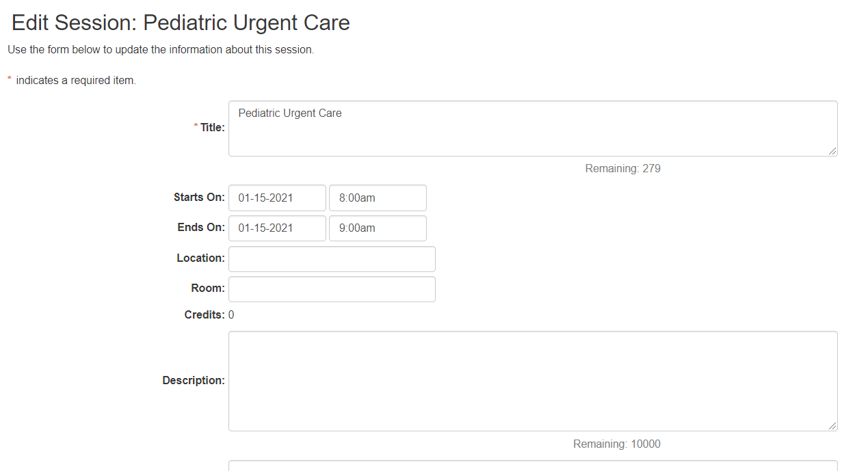Viewport: 868px width, 471px height.
Task: Select the Starts On 8:00am time field
Action: click(x=378, y=198)
